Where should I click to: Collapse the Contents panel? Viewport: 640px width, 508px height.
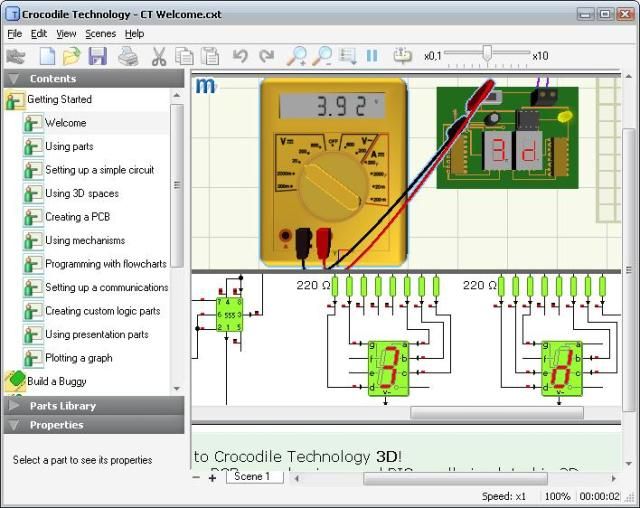14,78
